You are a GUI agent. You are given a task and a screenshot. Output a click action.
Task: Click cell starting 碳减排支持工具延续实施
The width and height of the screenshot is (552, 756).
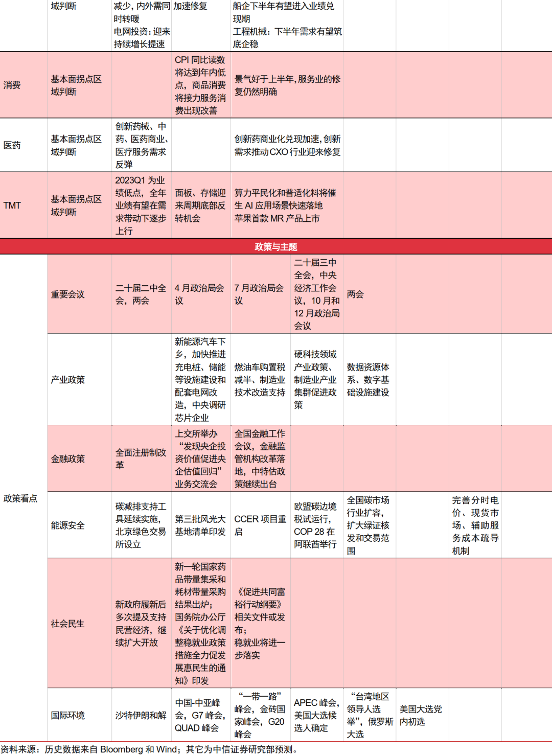tap(141, 525)
